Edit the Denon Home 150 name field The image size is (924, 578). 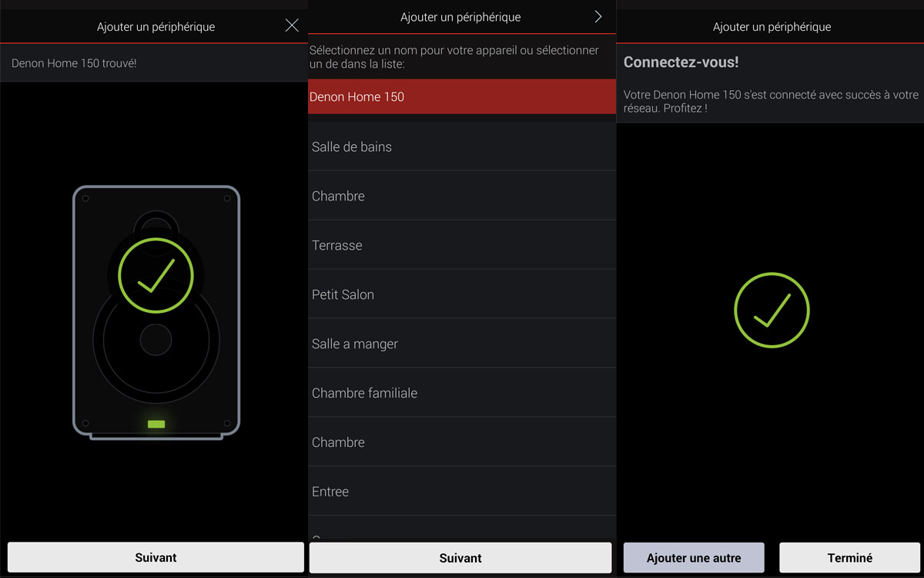tap(462, 96)
